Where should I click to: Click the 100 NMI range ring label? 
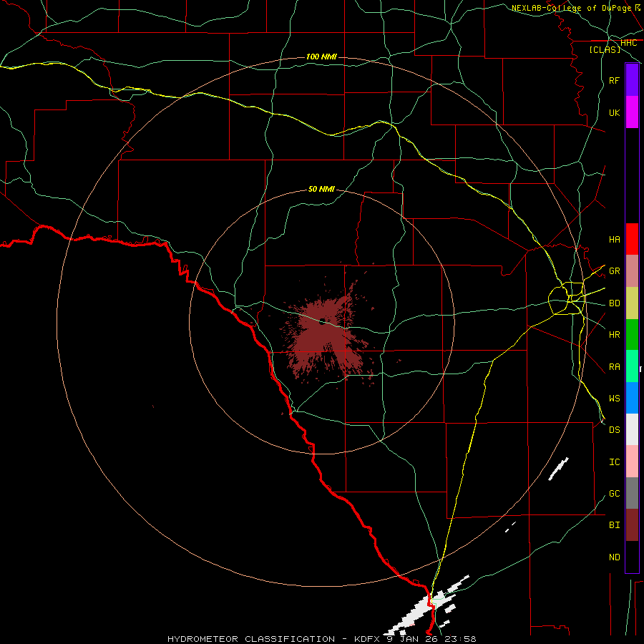(321, 57)
